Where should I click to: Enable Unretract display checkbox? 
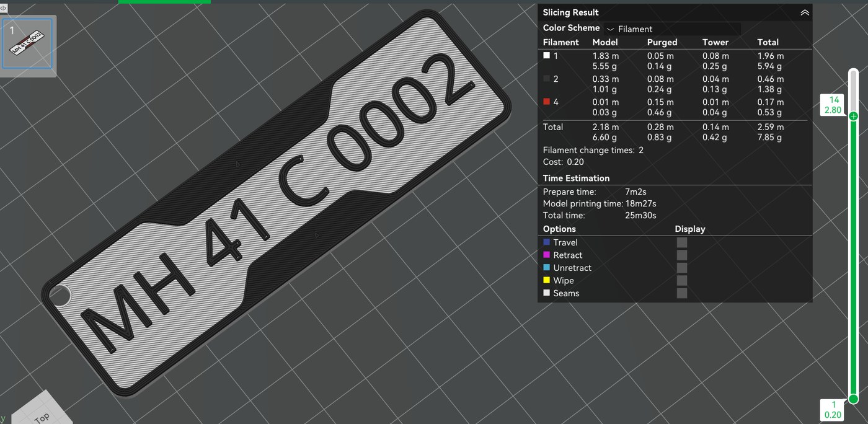tap(682, 268)
